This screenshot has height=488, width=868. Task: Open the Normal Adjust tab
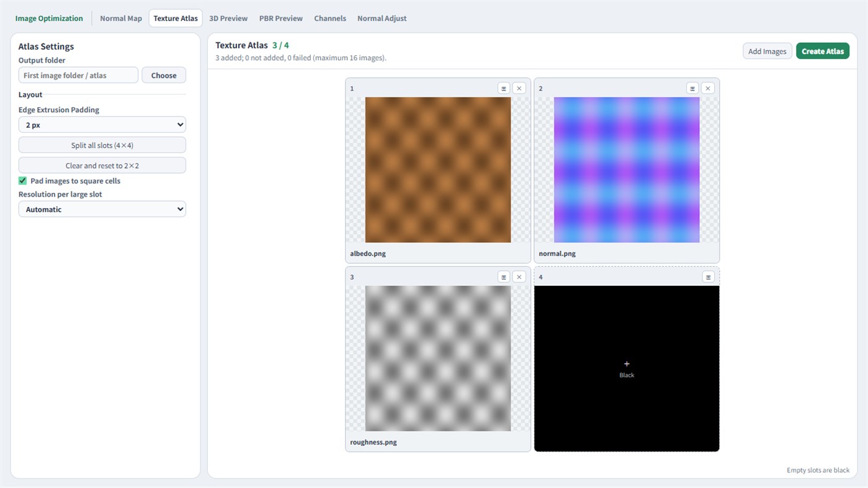[x=382, y=18]
